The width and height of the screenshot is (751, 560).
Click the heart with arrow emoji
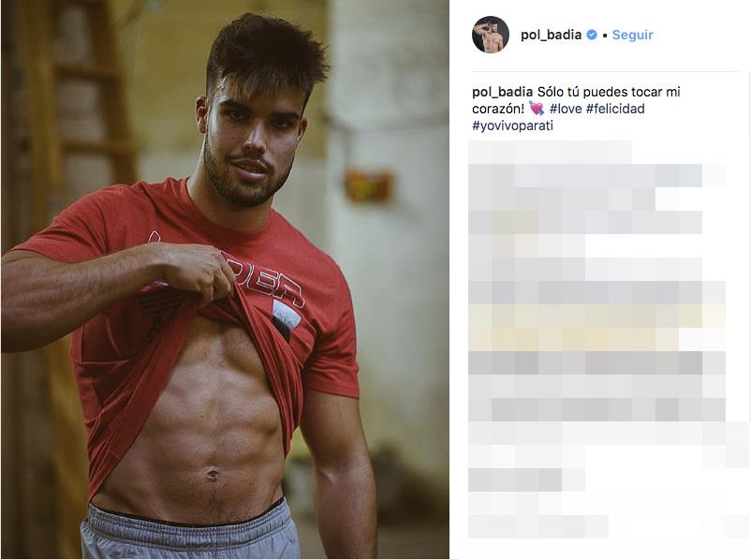tap(537, 109)
